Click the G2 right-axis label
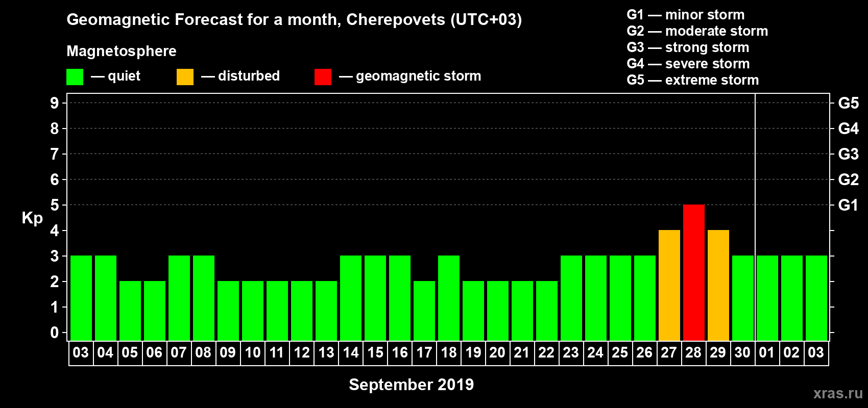Viewport: 868px width, 408px height. [x=849, y=180]
